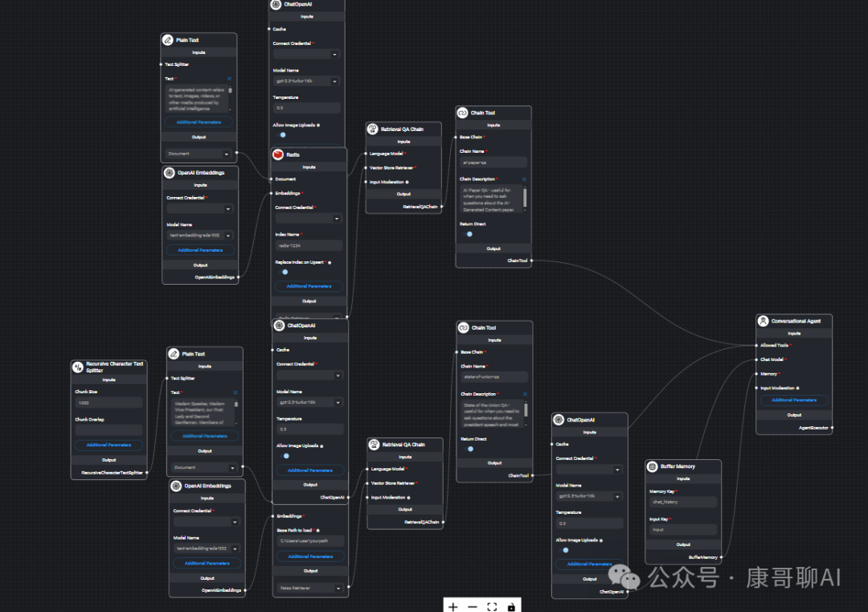Click the AgentExecutor output label
Screen dimensions: 868x612
click(813, 428)
